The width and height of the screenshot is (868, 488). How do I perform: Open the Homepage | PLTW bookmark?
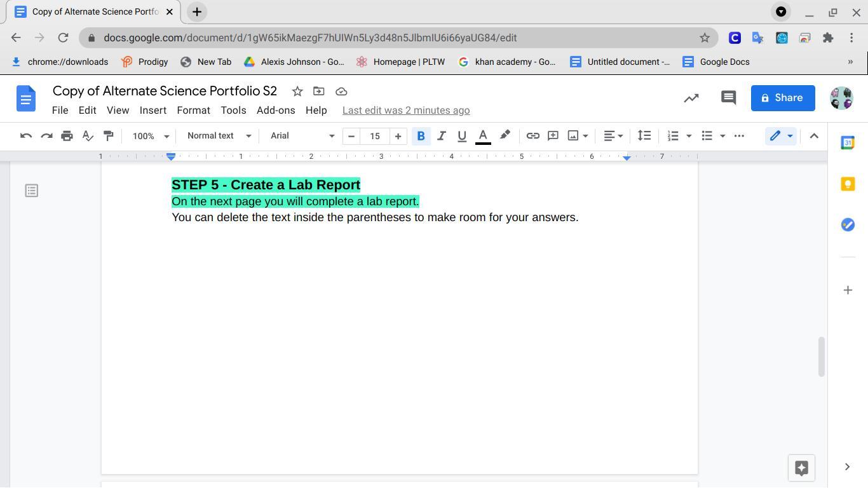tap(400, 62)
